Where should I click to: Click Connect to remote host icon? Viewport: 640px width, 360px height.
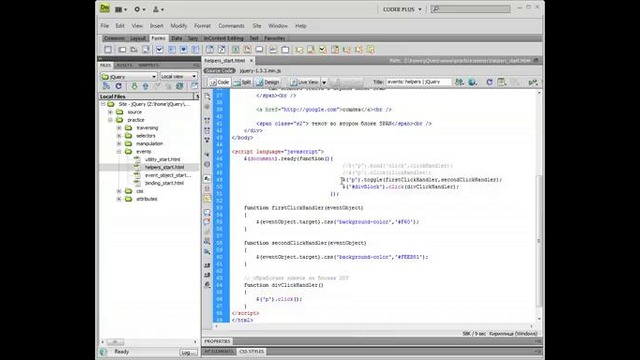(107, 86)
